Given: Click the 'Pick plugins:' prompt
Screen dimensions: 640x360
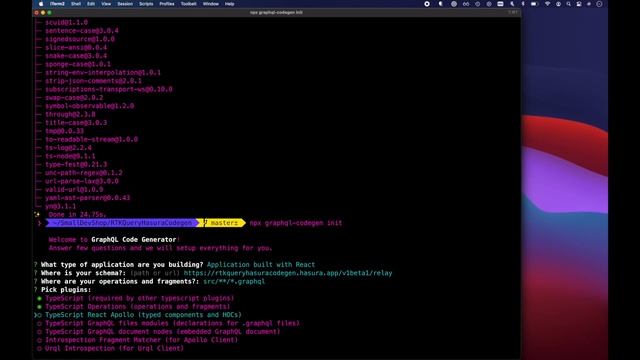Looking at the screenshot, I should pos(66,290).
